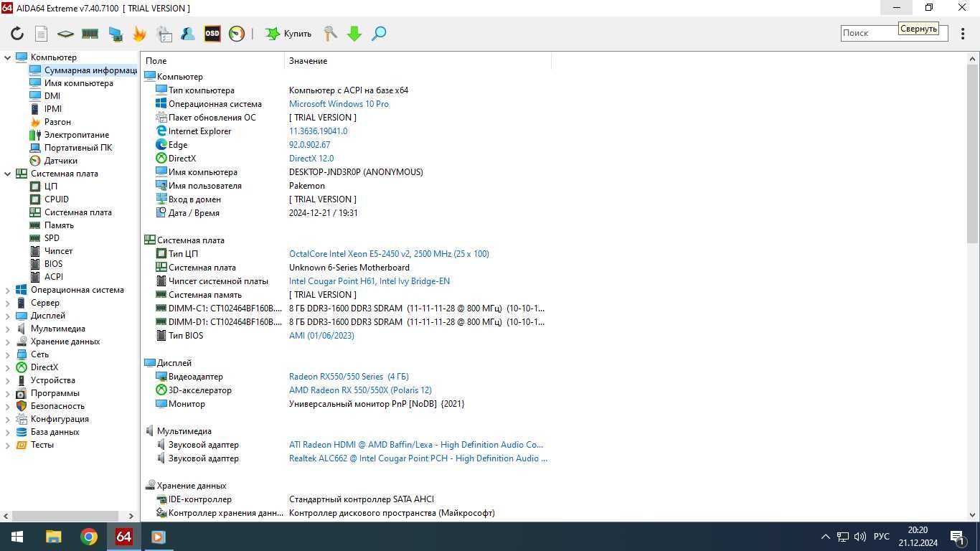
Task: Click the media player taskbar icon
Action: (159, 537)
